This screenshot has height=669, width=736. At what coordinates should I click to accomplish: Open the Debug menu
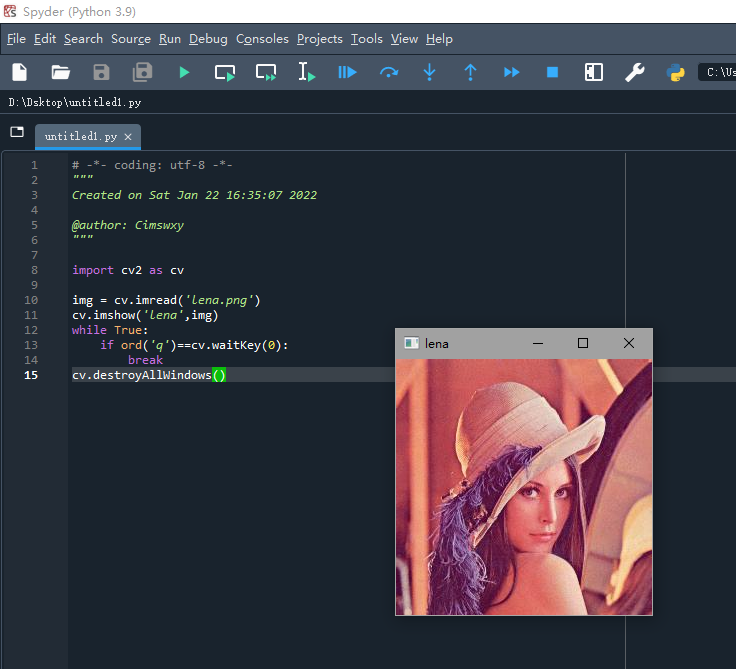click(x=208, y=39)
